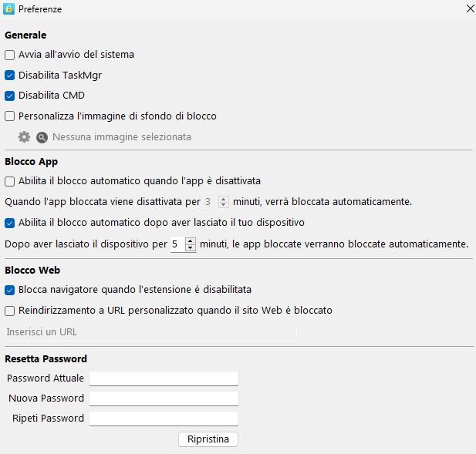This screenshot has height=454, width=476.
Task: Increase the device-left minutes with the up arrow
Action: click(191, 240)
